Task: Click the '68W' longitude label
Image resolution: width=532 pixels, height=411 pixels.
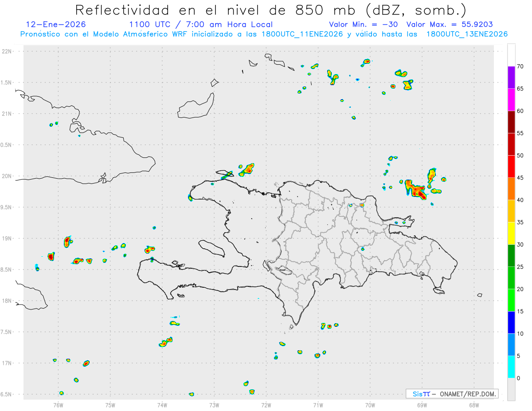Action: [474, 404]
